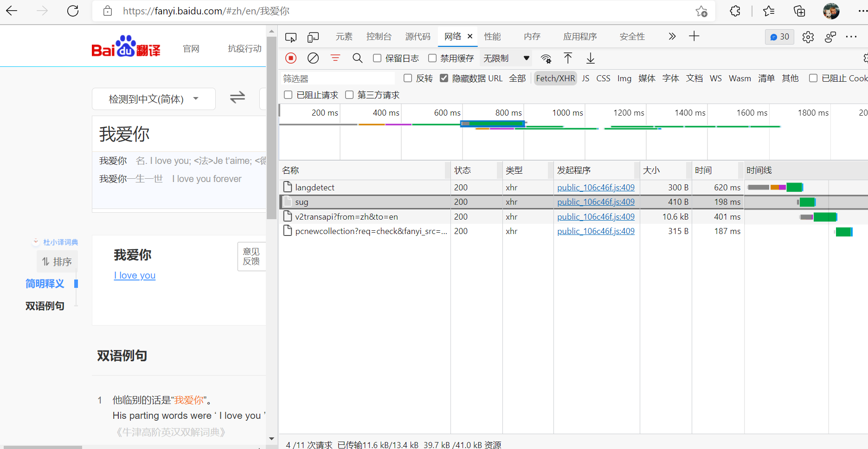Toggle the network filter funnel icon

pos(335,58)
